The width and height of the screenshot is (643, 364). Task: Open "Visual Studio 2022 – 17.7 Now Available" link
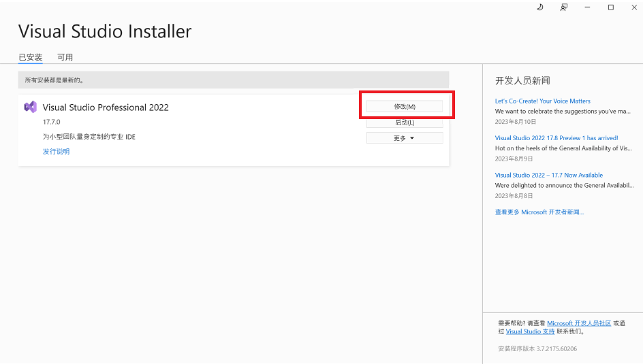[549, 175]
